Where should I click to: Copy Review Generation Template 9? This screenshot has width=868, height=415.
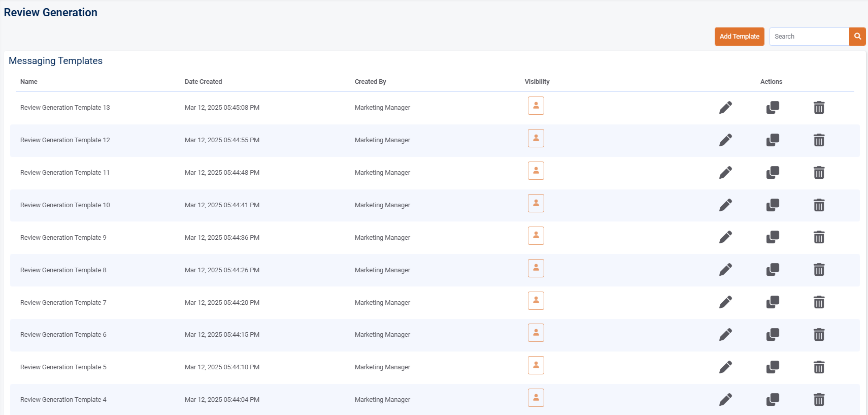pyautogui.click(x=772, y=237)
